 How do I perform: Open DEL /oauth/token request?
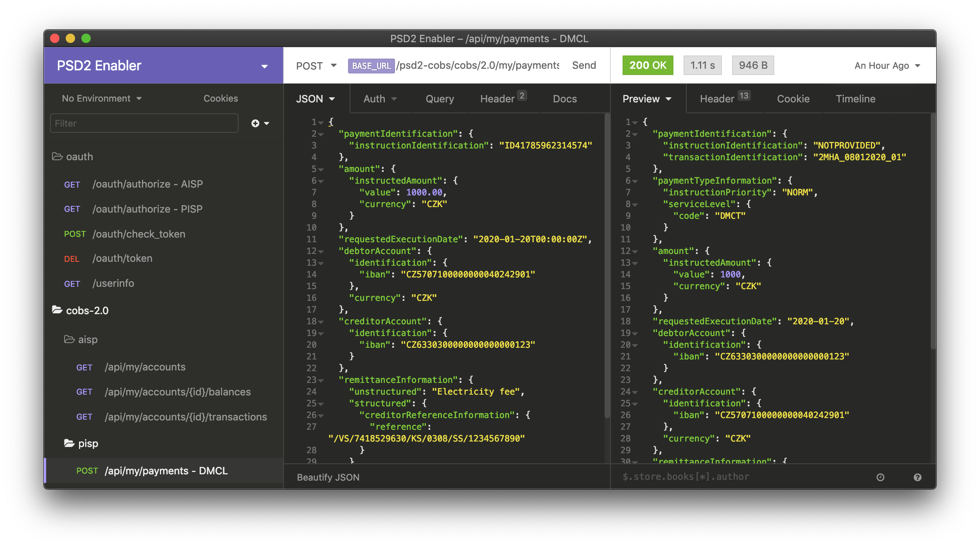(163, 258)
